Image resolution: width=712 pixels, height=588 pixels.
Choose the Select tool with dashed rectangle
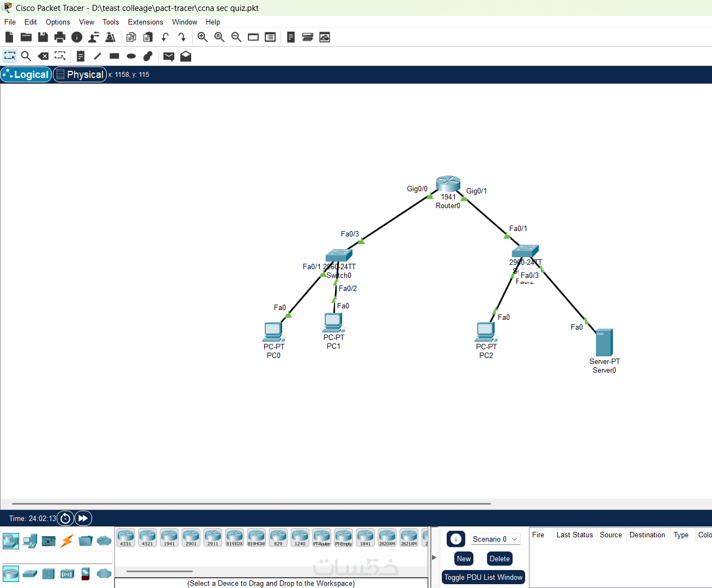[10, 56]
